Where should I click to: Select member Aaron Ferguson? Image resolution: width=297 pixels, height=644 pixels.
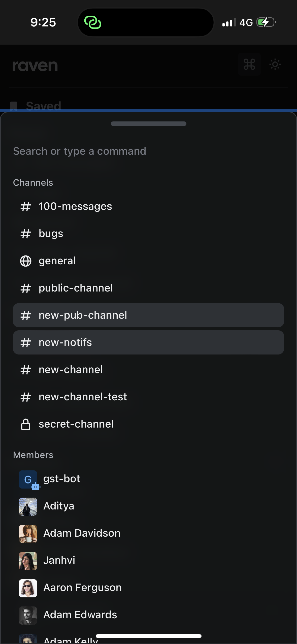pos(82,588)
